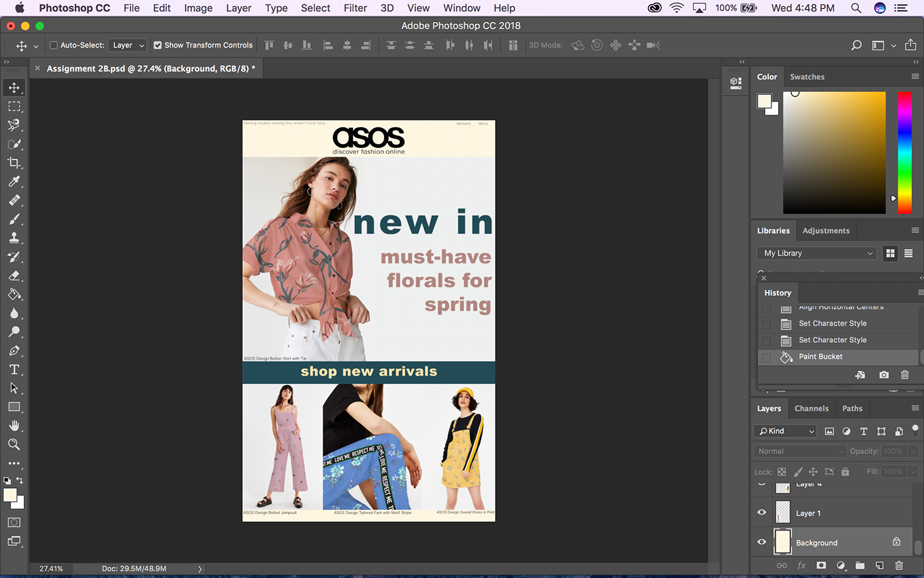
Task: Add layer mask from Layers panel
Action: click(x=821, y=565)
